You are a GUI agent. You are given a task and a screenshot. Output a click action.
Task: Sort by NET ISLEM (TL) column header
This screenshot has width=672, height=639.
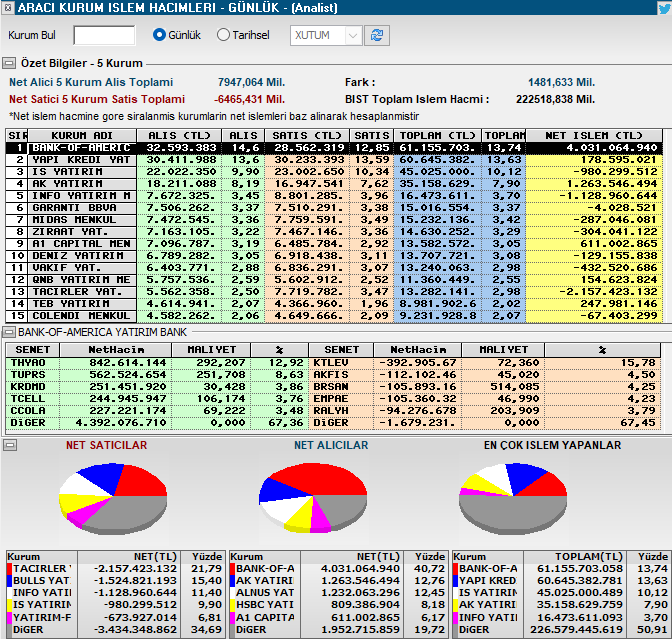594,135
